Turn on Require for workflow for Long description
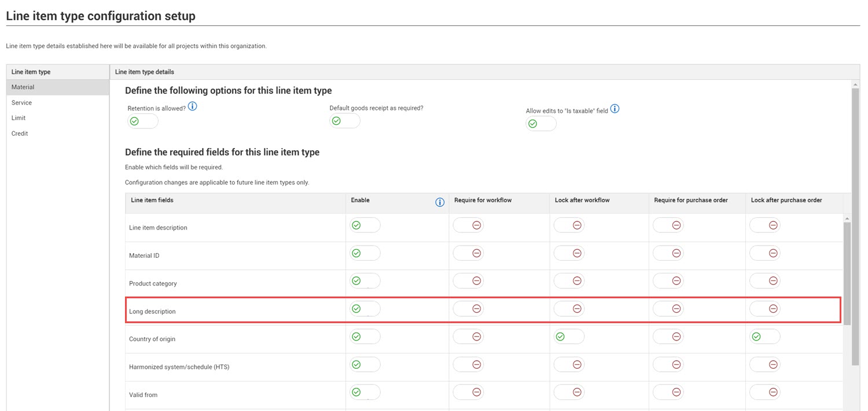 [468, 309]
